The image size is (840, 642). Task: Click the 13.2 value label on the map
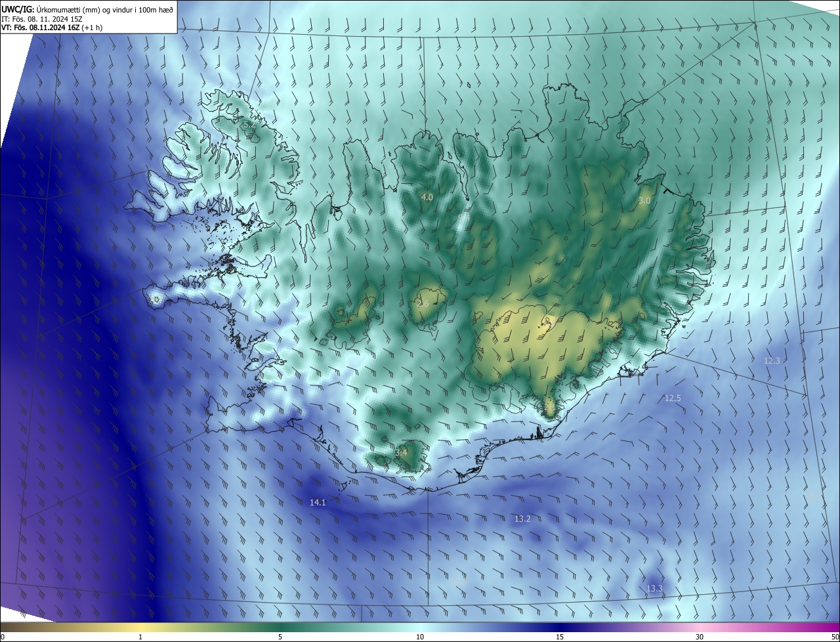[522, 519]
